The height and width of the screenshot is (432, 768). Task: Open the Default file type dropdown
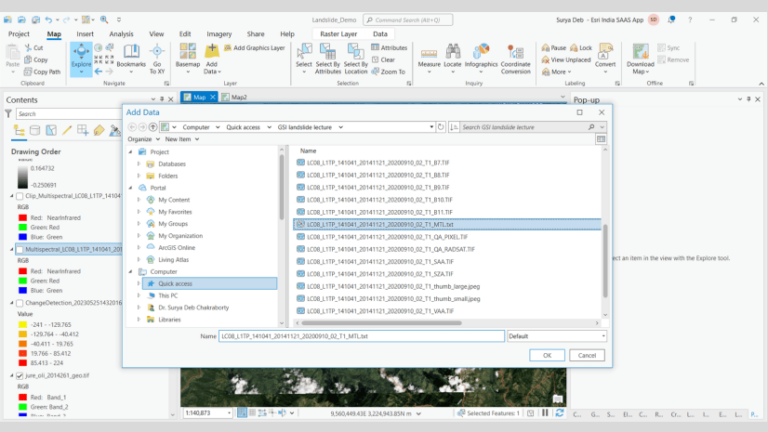coord(557,336)
